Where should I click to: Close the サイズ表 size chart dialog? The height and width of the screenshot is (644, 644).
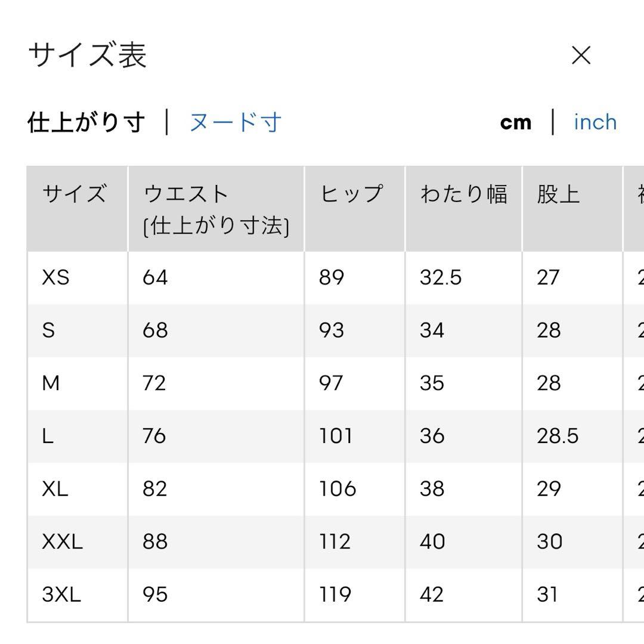(581, 55)
